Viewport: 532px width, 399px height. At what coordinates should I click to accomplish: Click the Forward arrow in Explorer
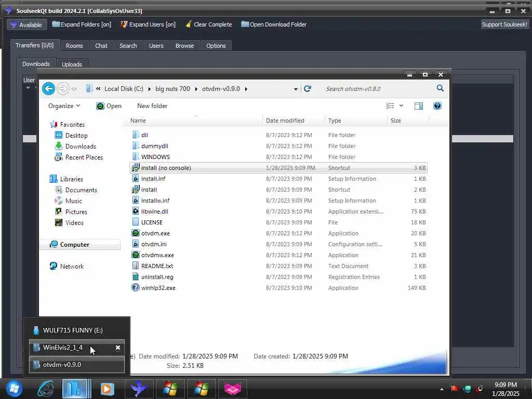click(63, 89)
